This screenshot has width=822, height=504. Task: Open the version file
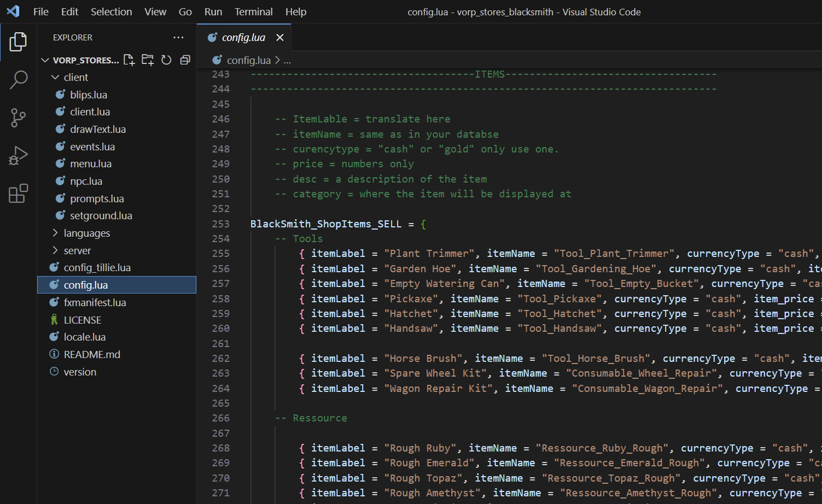click(x=80, y=372)
